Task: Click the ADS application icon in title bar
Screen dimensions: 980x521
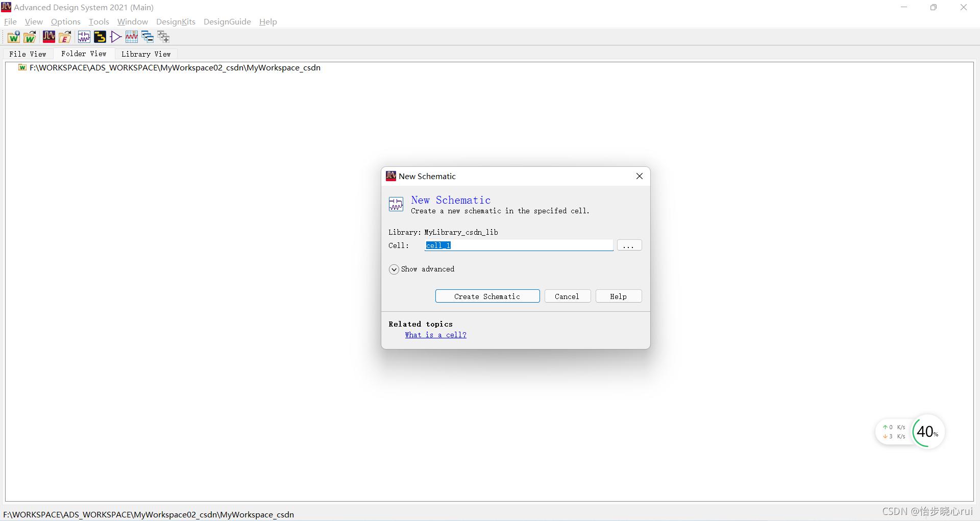Action: (x=6, y=7)
